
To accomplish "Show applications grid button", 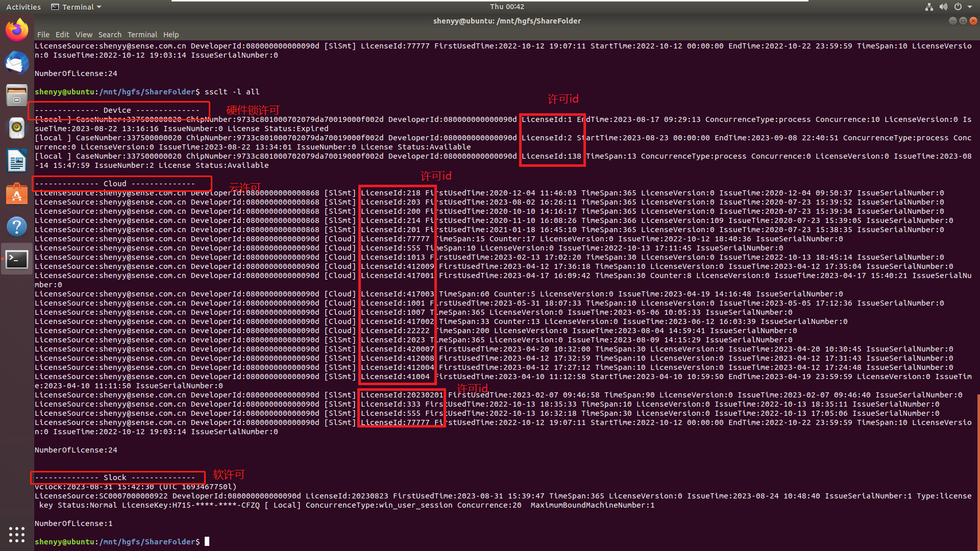I will (x=17, y=534).
